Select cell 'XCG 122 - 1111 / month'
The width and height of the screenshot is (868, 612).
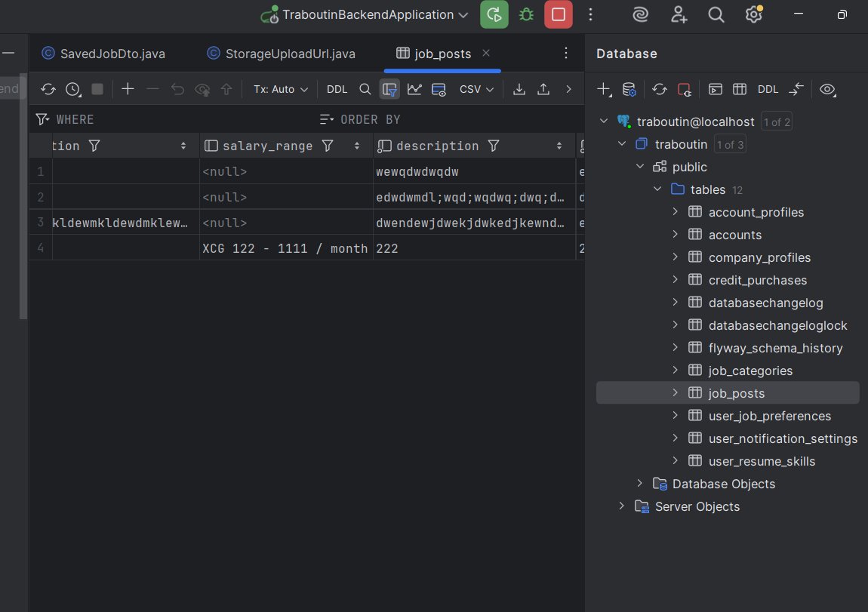click(x=285, y=248)
